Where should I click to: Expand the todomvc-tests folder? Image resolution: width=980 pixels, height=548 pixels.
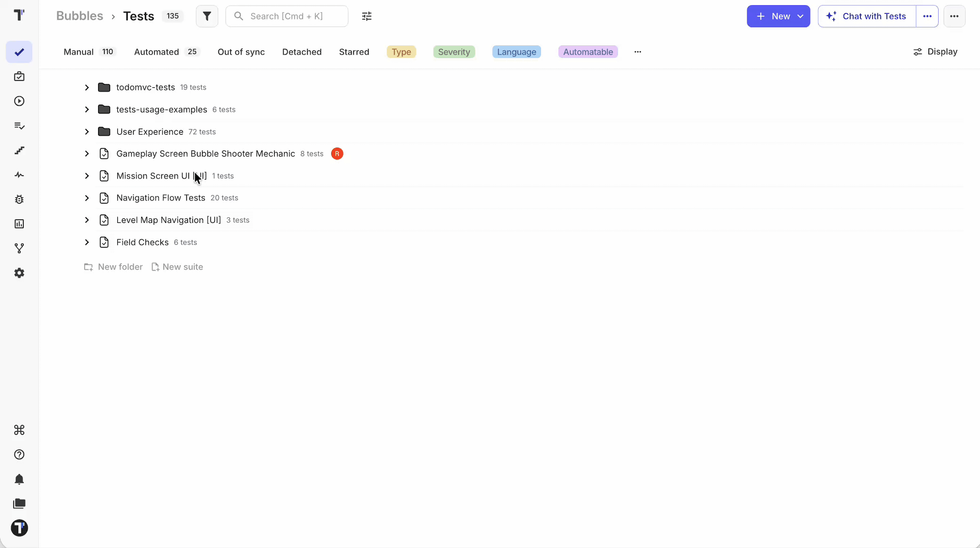(87, 87)
